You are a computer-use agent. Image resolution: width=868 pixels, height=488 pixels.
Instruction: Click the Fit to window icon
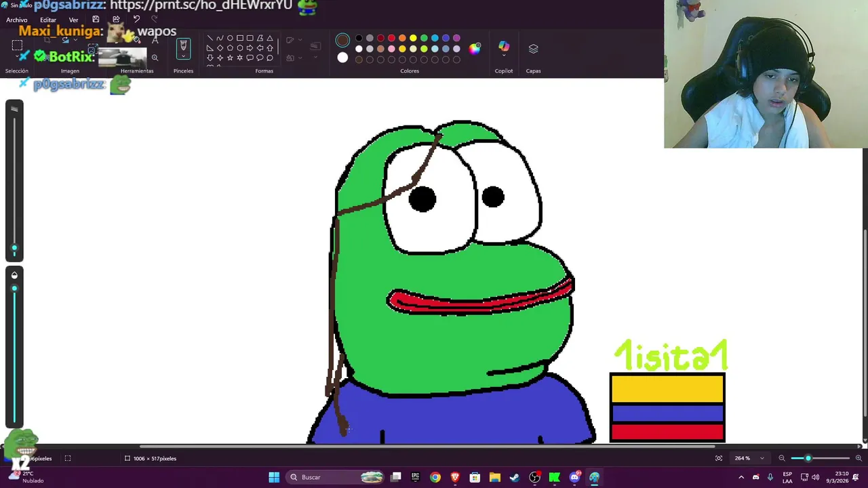(x=719, y=458)
